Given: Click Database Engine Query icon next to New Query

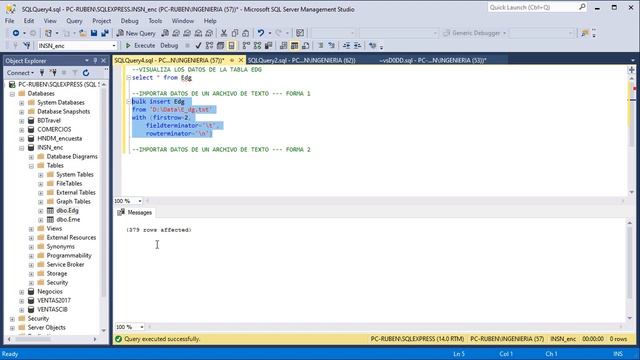Looking at the screenshot, I should point(165,33).
